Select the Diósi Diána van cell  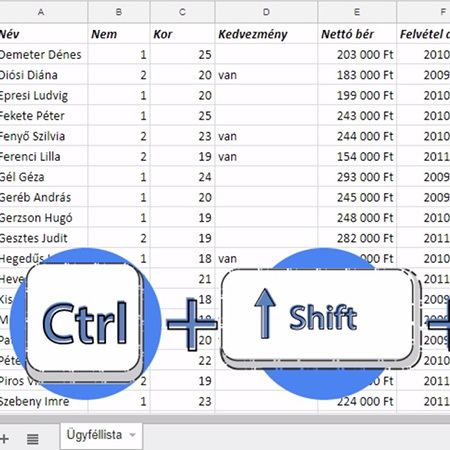[x=267, y=75]
